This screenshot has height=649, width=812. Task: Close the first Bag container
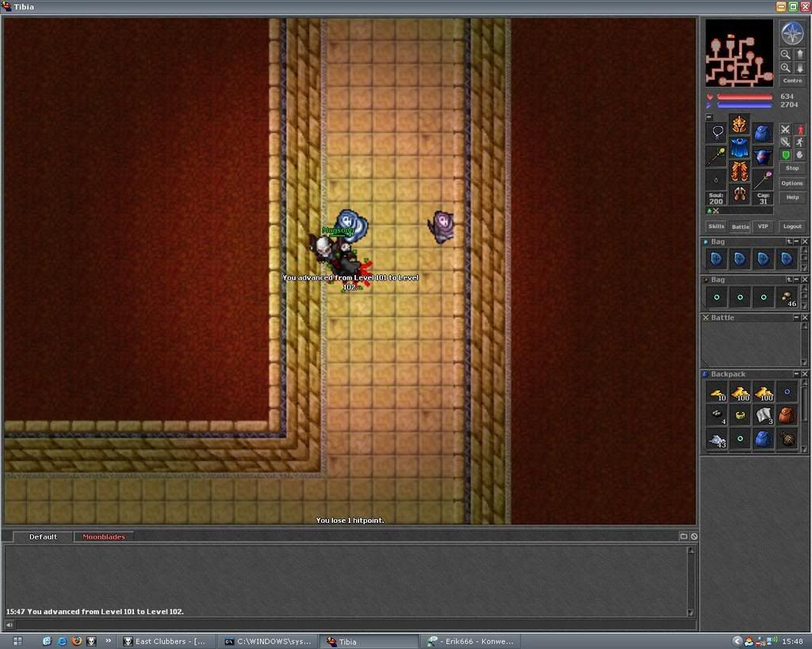[805, 242]
